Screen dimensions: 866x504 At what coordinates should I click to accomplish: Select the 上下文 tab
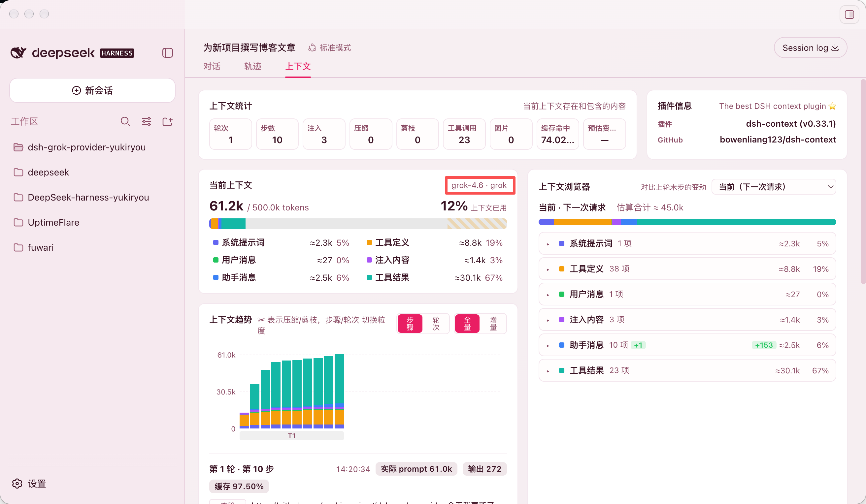(x=298, y=66)
